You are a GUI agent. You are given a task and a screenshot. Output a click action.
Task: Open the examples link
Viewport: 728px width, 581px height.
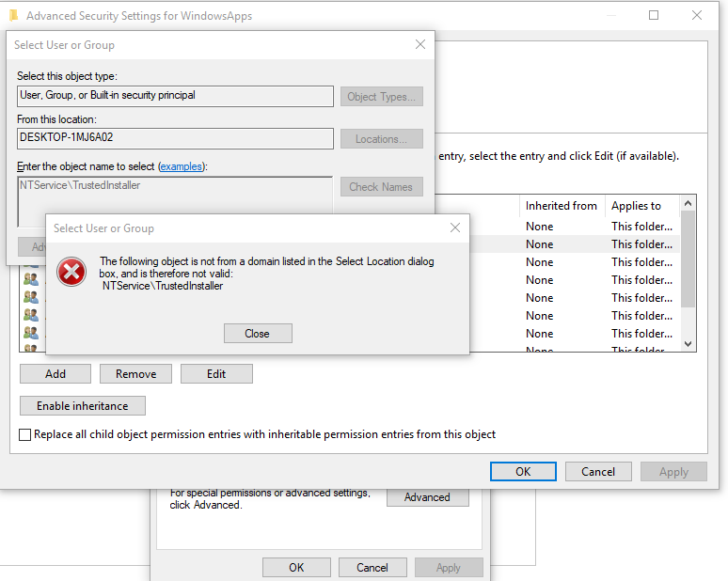coord(182,166)
